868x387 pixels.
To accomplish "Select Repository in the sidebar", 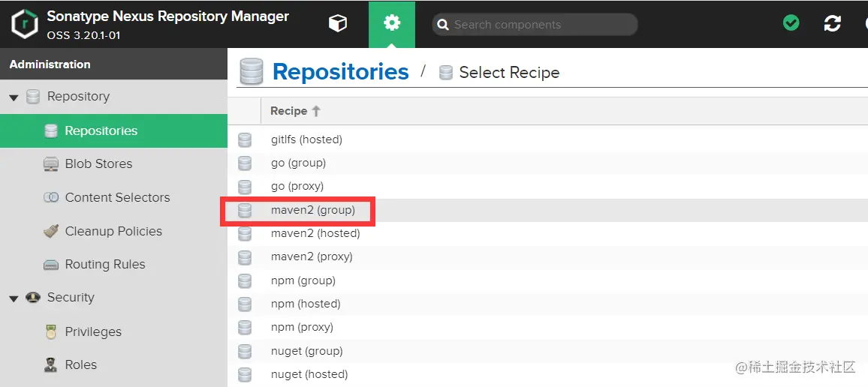I will click(x=78, y=96).
